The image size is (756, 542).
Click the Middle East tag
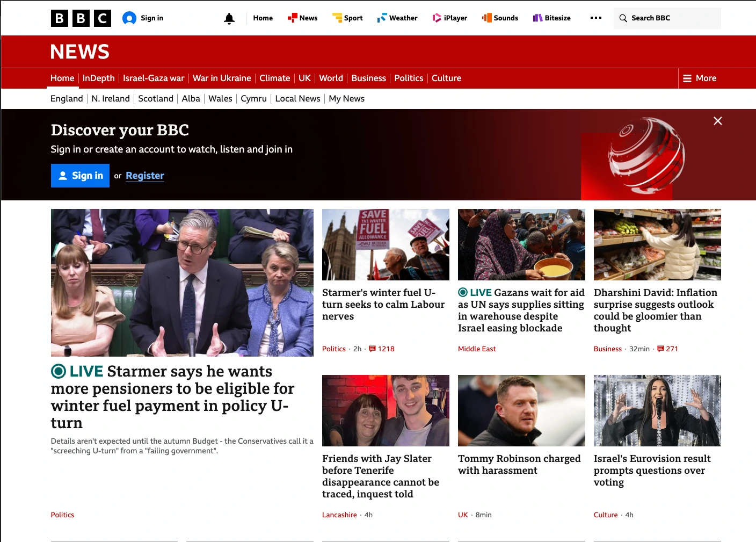(477, 349)
